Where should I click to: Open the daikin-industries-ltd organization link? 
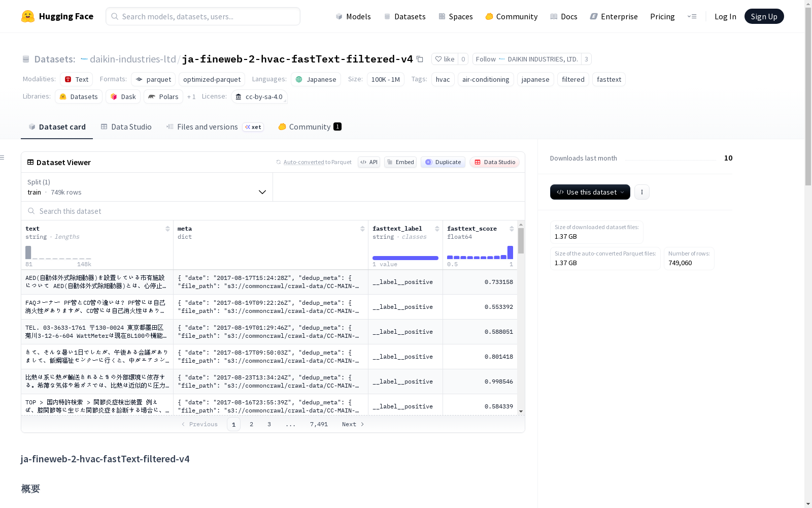coord(133,59)
